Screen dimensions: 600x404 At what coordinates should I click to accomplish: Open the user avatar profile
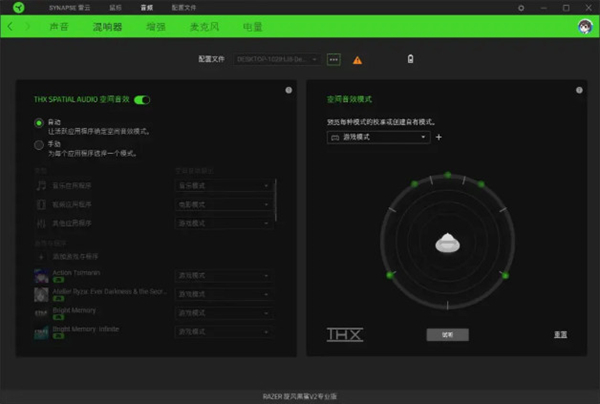tap(585, 26)
